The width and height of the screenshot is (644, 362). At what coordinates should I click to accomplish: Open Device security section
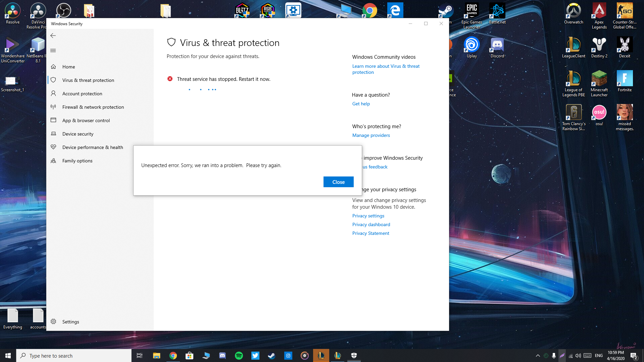point(100,134)
